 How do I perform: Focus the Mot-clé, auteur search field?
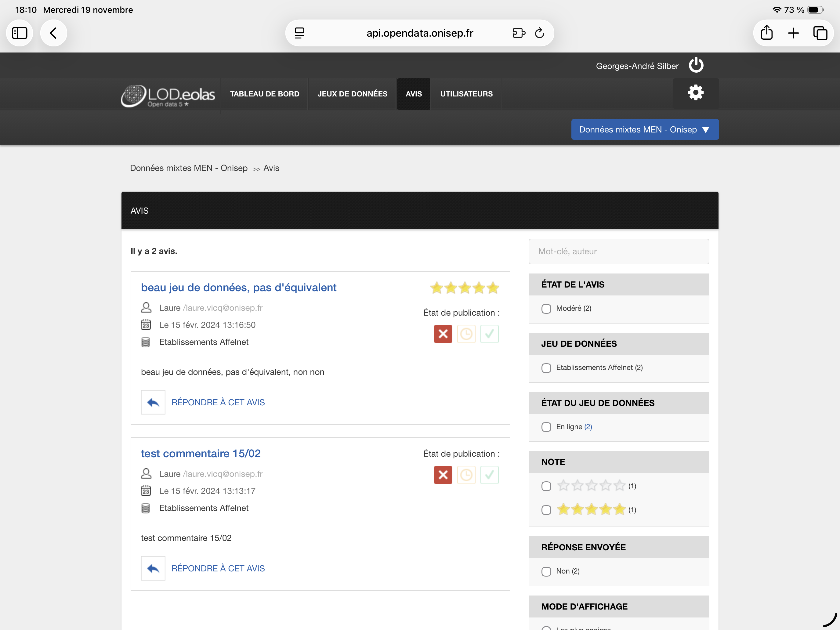click(x=618, y=252)
